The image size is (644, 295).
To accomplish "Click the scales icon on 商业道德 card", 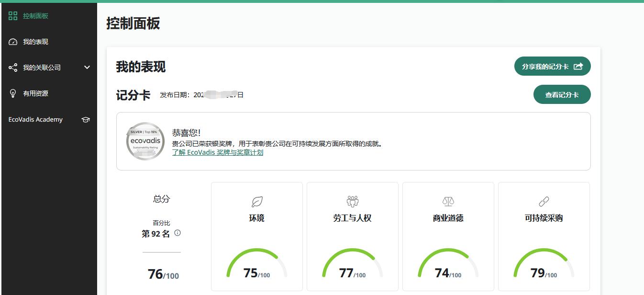I will click(x=448, y=202).
